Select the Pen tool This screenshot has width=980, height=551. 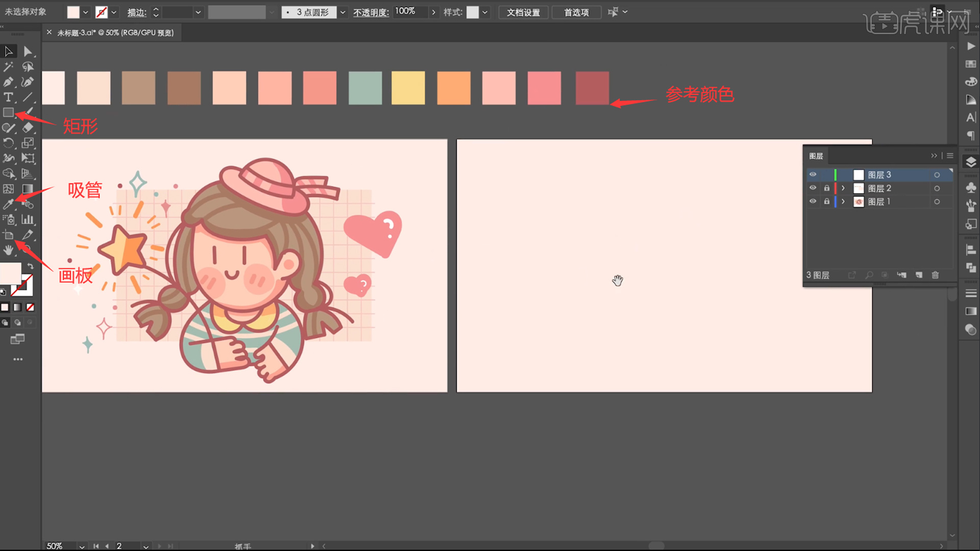(8, 82)
